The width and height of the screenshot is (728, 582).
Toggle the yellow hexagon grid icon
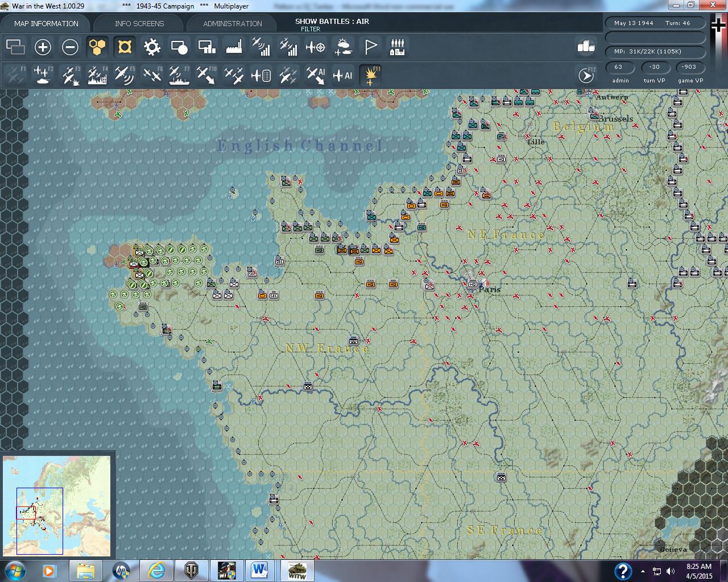pyautogui.click(x=97, y=47)
